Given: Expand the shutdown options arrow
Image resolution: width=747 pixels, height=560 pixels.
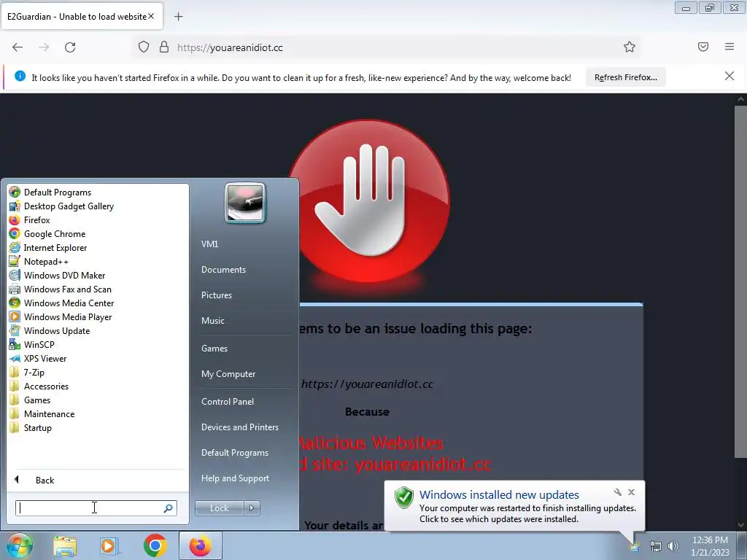Looking at the screenshot, I should click(252, 508).
